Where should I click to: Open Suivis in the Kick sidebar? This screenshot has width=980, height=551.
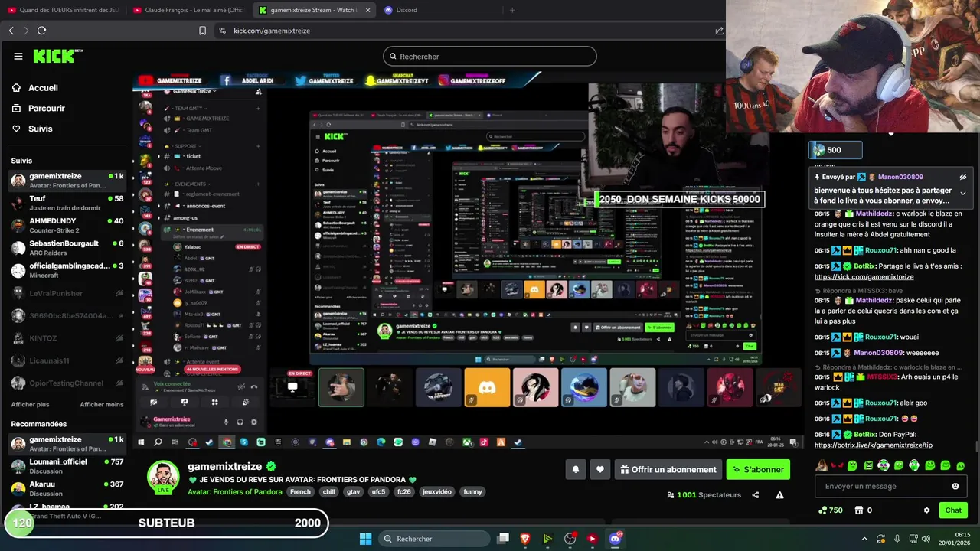(x=32, y=129)
